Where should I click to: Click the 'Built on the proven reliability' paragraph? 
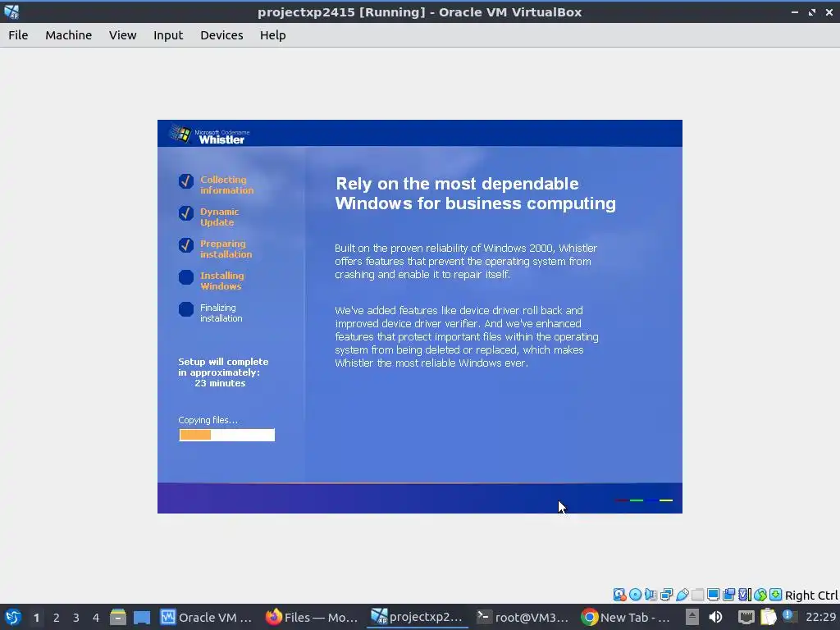466,262
